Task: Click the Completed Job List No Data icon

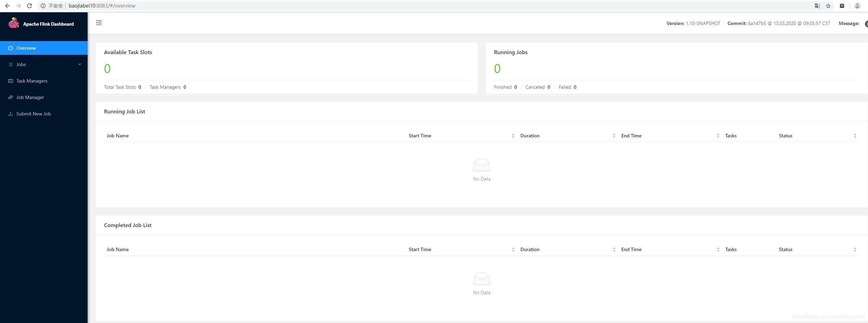Action: pyautogui.click(x=482, y=279)
